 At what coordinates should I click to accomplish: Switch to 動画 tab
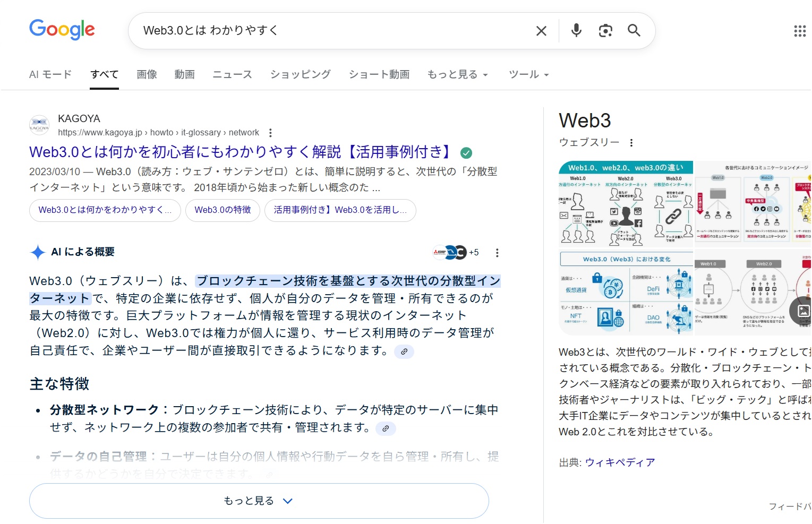click(x=184, y=74)
